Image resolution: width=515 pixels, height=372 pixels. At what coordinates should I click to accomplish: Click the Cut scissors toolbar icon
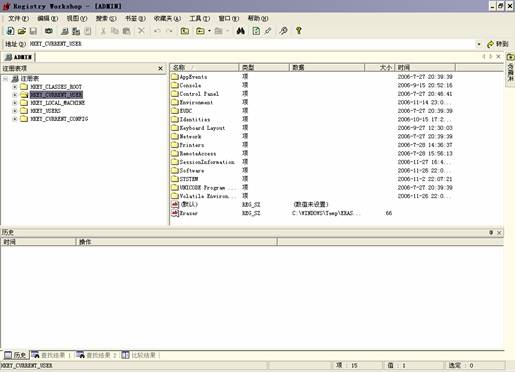[103, 31]
